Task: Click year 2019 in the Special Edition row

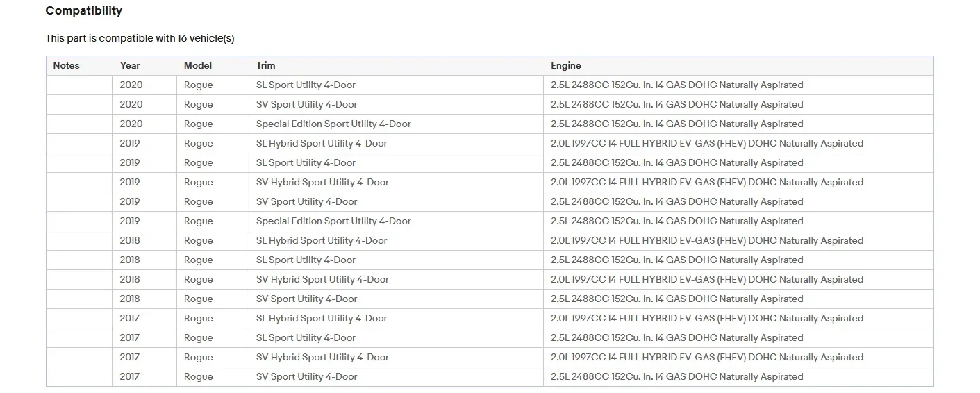Action: point(130,221)
